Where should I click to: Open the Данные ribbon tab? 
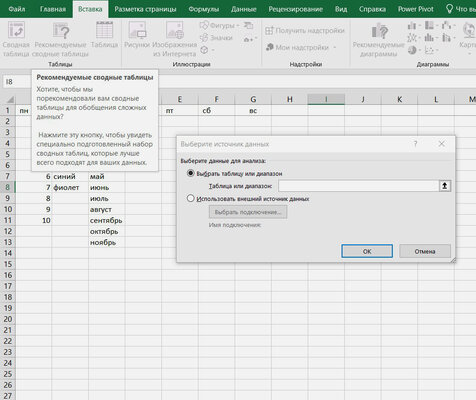coord(244,9)
